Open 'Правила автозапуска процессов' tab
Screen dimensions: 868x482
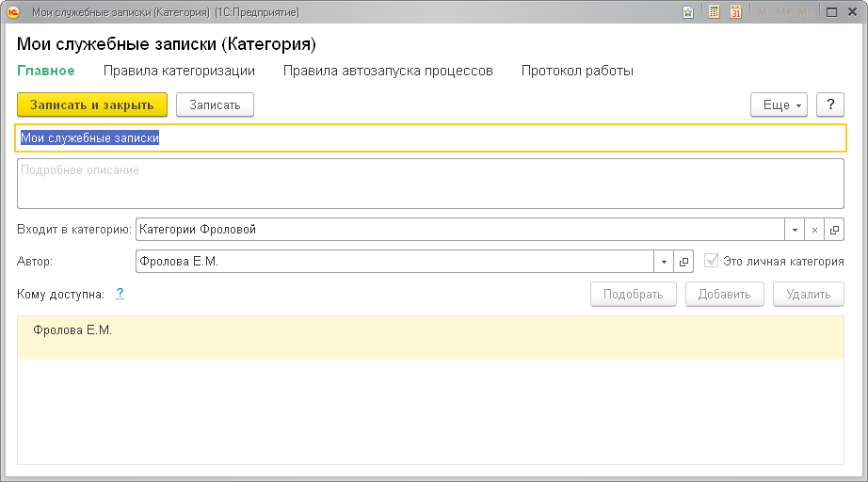tap(388, 71)
